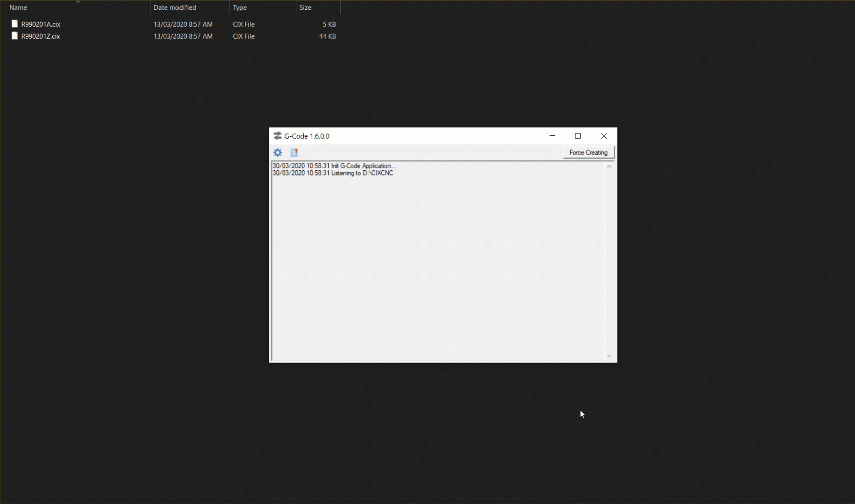Click the 'Init G-Code Application...' log line
Screen dimensions: 855x504
coord(334,166)
